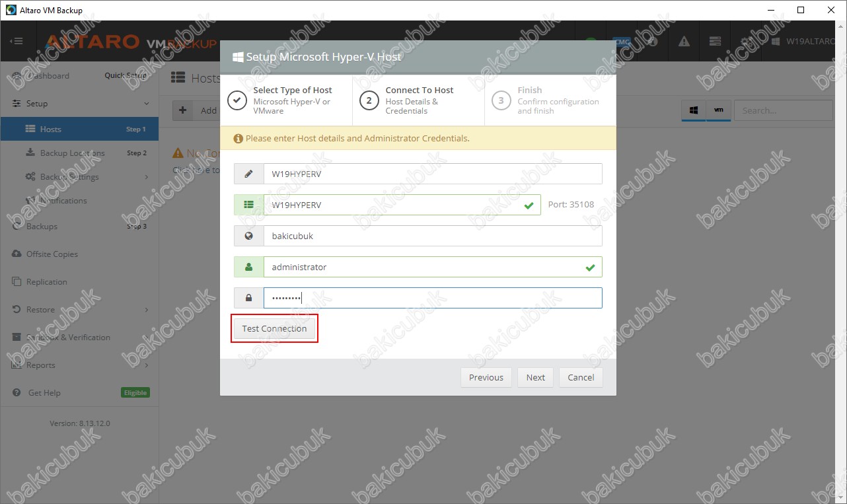The height and width of the screenshot is (504, 847).
Task: Click the W19ALTARO Windows logo icon
Action: 776,41
